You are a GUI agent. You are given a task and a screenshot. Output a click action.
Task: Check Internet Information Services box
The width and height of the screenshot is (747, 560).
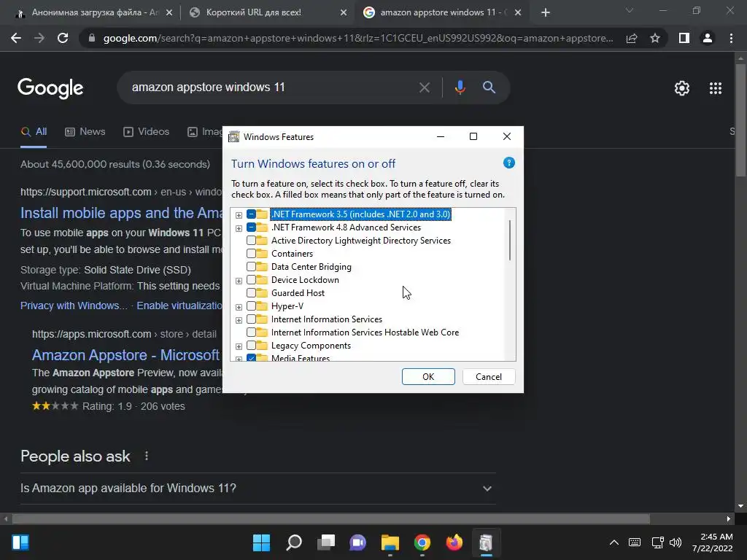point(251,319)
